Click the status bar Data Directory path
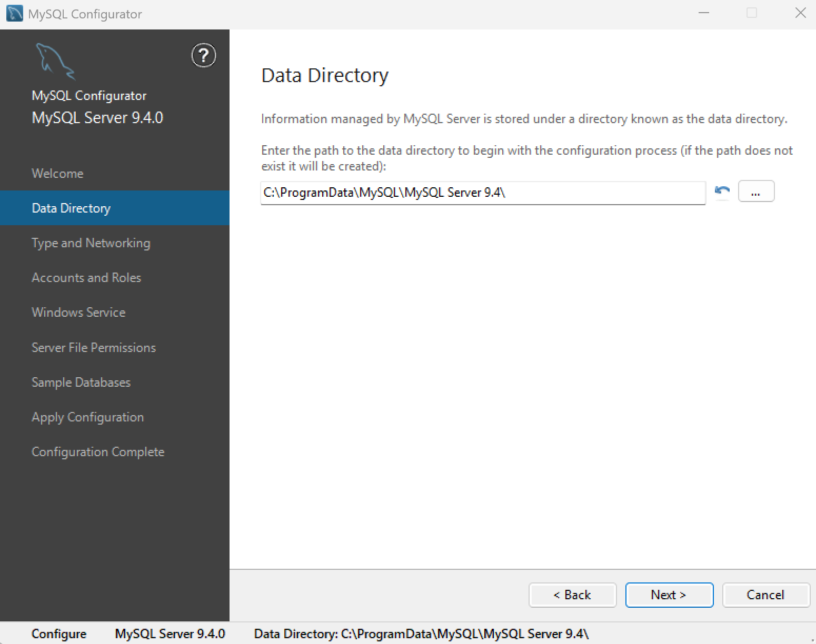This screenshot has width=816, height=644. click(x=421, y=634)
